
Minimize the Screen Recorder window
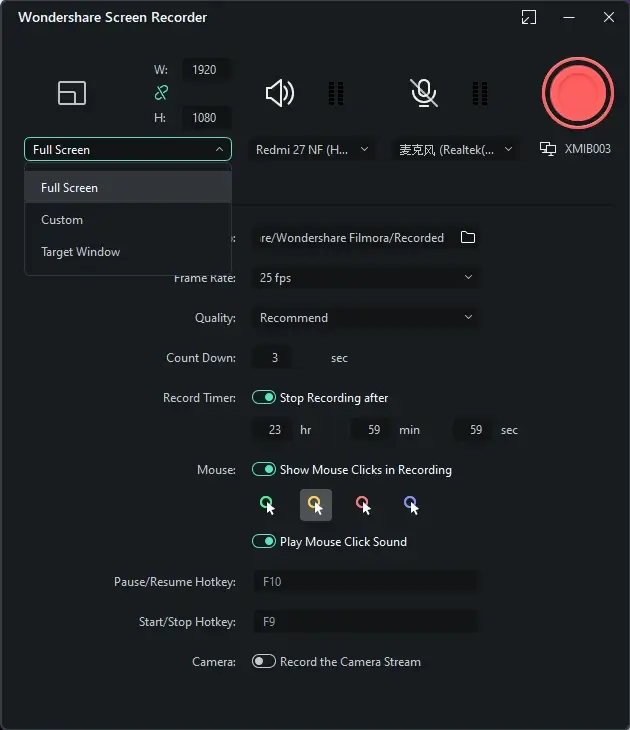coord(569,17)
